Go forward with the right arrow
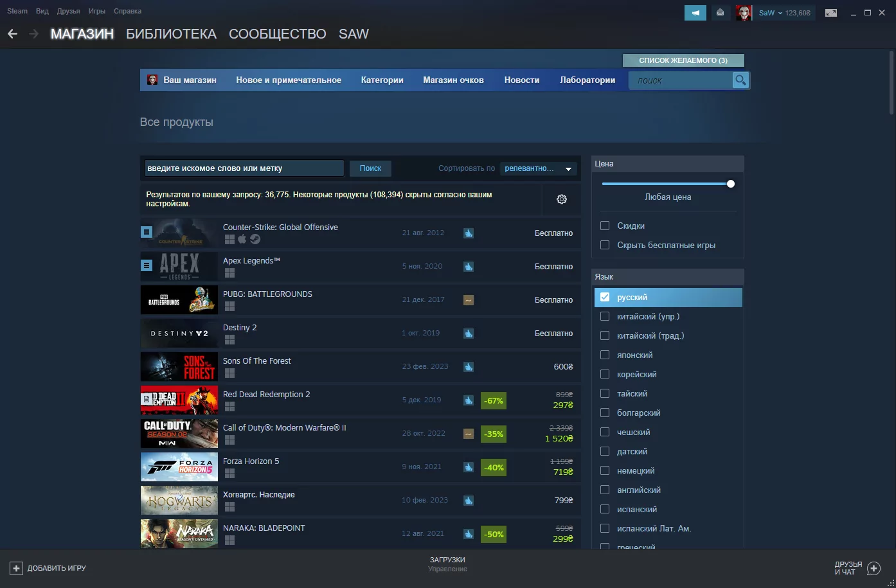 33,34
